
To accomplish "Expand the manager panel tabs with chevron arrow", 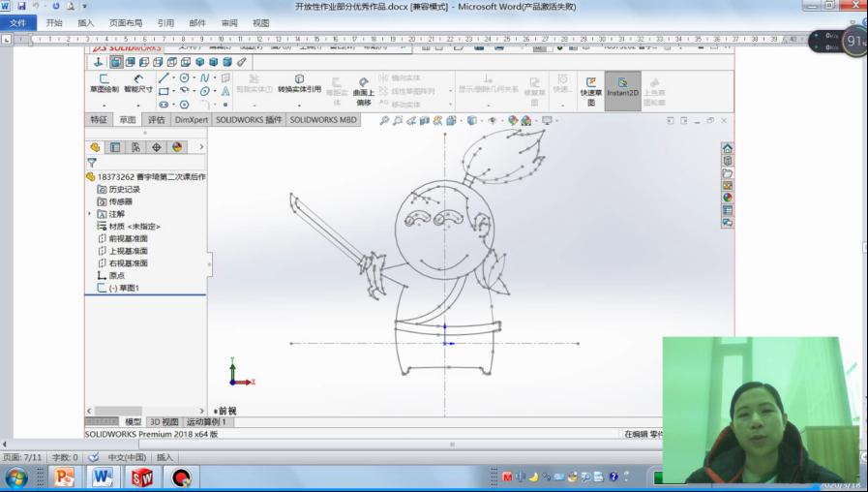I will pyautogui.click(x=201, y=147).
